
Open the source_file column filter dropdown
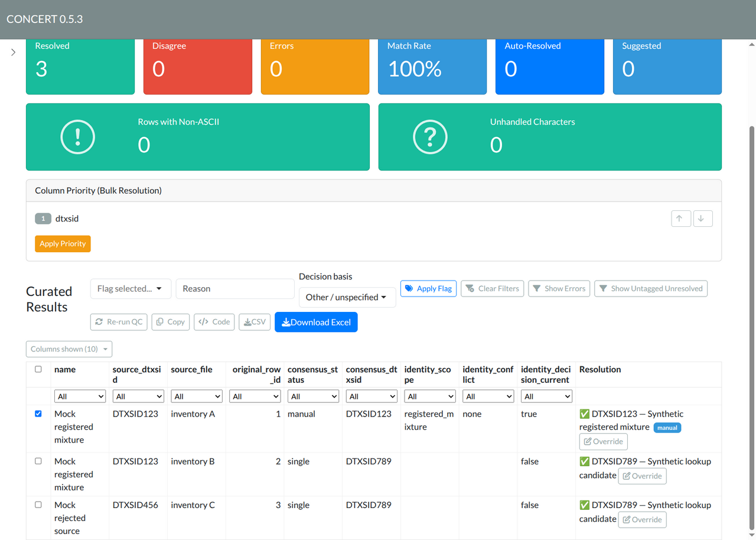tap(197, 396)
